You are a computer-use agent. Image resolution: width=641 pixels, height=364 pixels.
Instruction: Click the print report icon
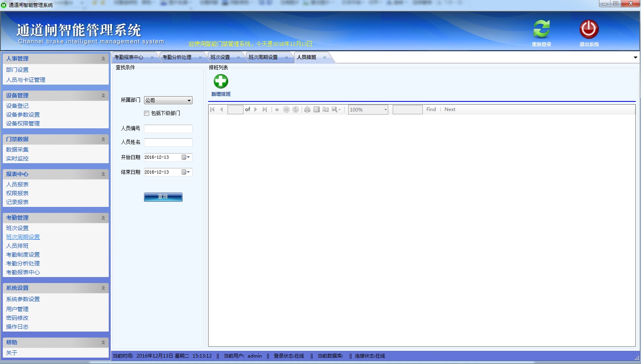pyautogui.click(x=307, y=109)
